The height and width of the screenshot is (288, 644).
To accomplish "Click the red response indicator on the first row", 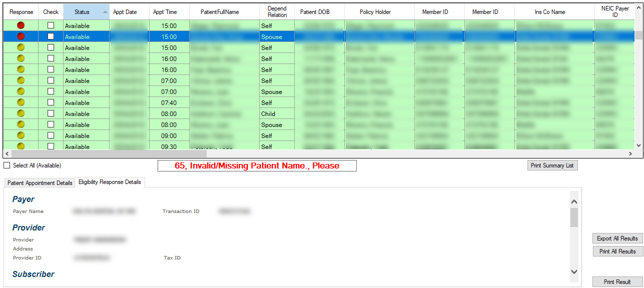I will click(20, 25).
